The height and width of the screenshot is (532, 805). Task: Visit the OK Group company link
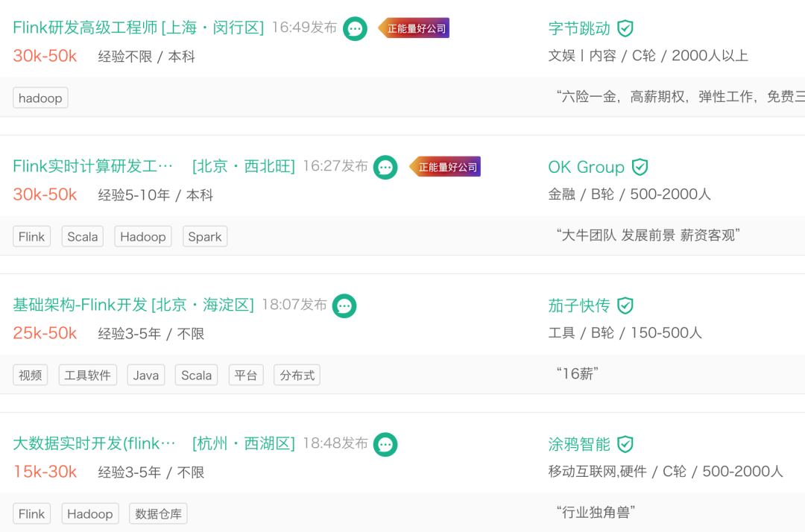click(586, 168)
